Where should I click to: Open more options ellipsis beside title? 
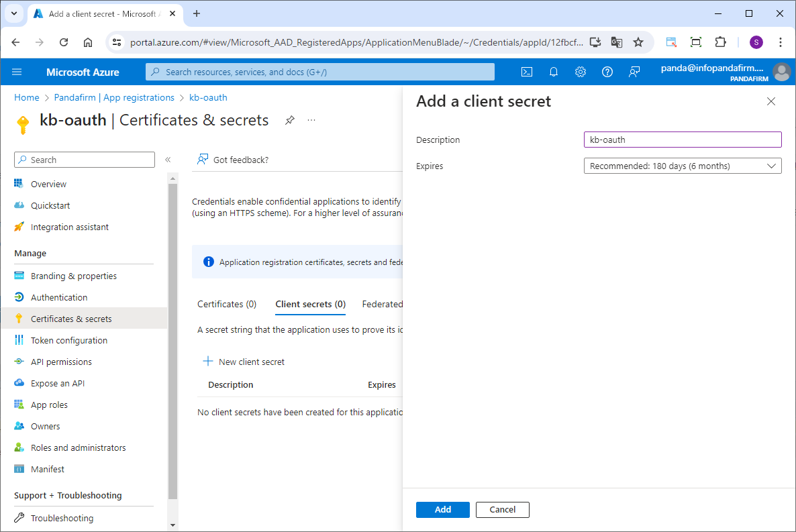click(311, 120)
